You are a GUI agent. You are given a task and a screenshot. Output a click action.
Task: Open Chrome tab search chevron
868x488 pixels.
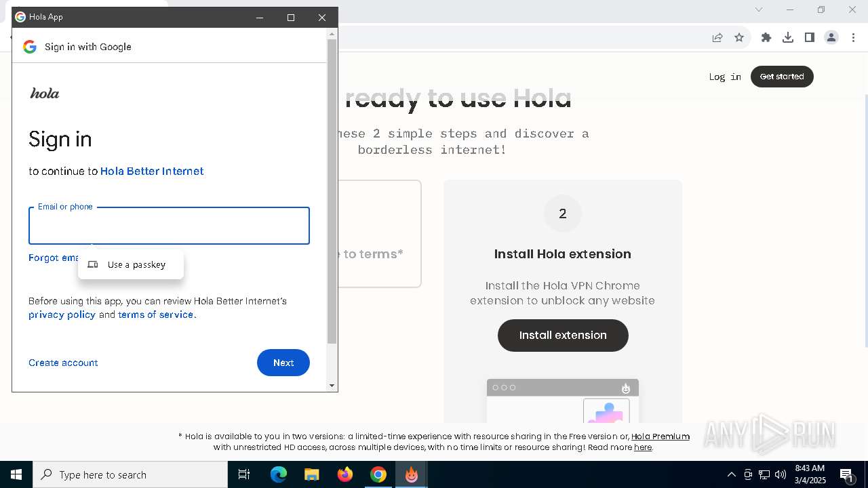759,9
